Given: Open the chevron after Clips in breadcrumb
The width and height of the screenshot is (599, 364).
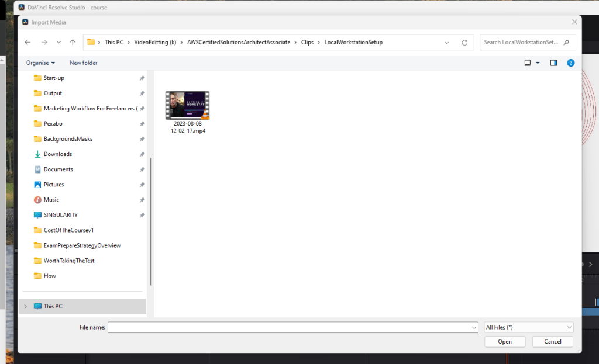Looking at the screenshot, I should pyautogui.click(x=319, y=42).
